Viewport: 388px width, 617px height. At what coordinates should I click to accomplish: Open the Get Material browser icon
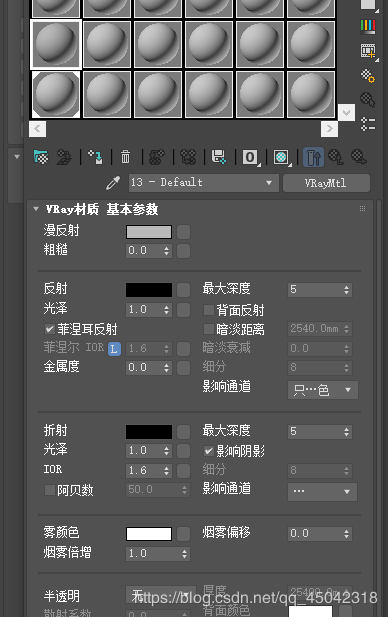coord(41,157)
